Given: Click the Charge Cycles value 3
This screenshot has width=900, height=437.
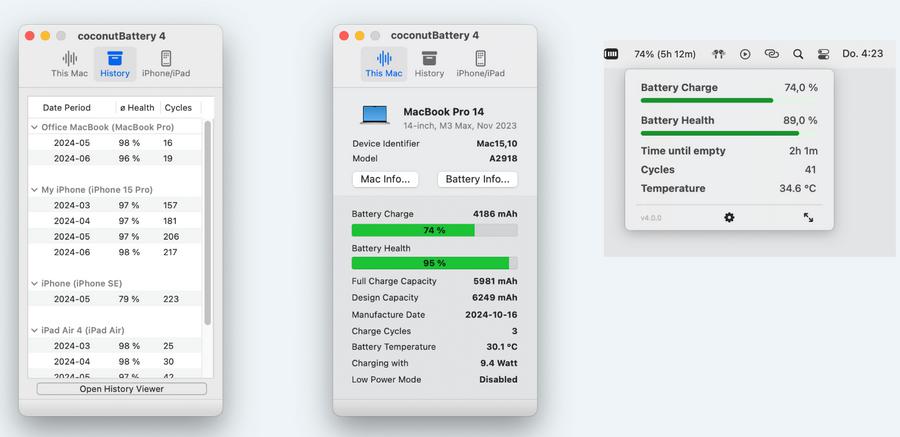Looking at the screenshot, I should (x=515, y=331).
